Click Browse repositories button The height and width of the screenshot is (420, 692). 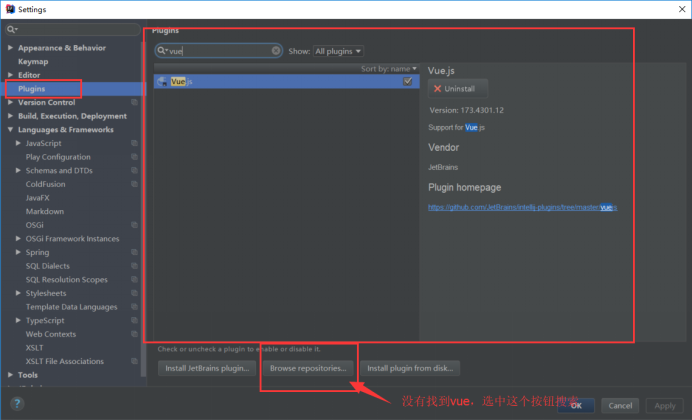click(308, 368)
